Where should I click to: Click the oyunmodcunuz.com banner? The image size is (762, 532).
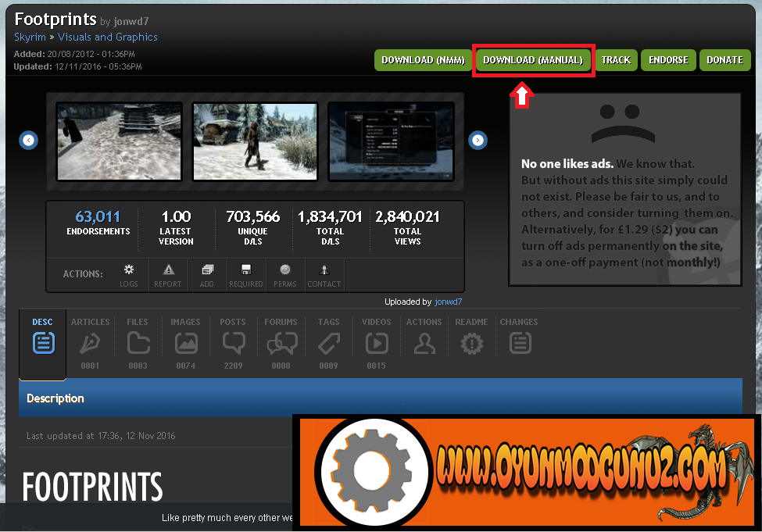point(526,473)
